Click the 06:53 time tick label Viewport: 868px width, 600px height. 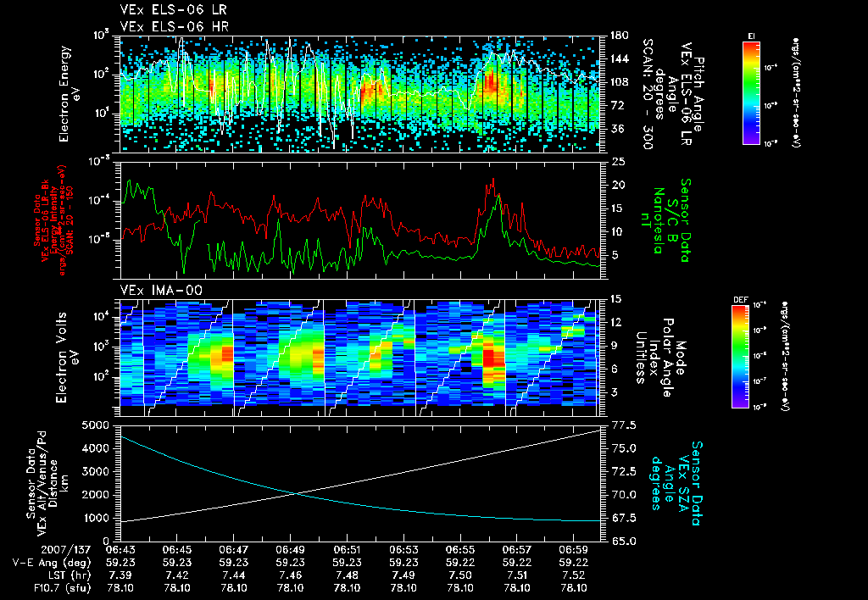point(403,550)
